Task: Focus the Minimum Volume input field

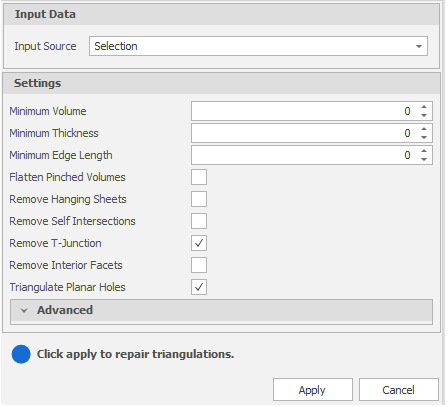Action: pos(304,111)
